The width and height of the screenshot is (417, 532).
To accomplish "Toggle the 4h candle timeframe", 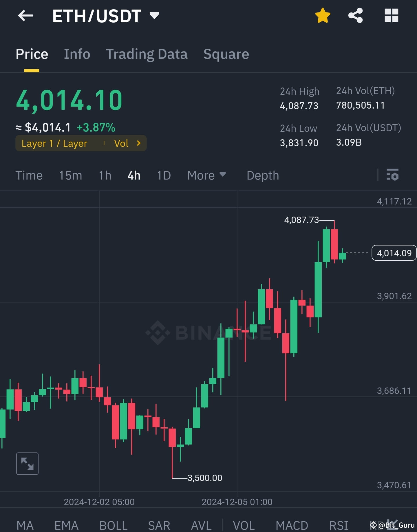I will pyautogui.click(x=133, y=175).
